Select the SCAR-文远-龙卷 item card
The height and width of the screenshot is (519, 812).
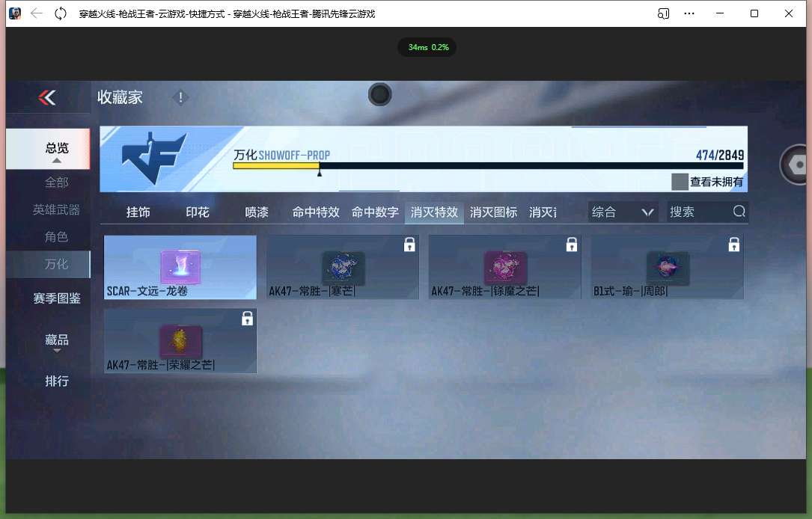(x=180, y=267)
